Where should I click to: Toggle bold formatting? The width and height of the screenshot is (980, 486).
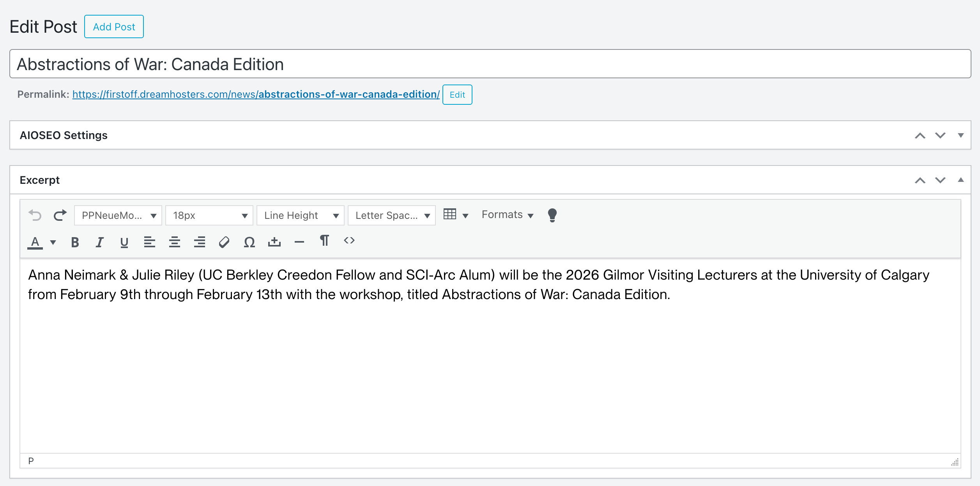click(x=75, y=242)
